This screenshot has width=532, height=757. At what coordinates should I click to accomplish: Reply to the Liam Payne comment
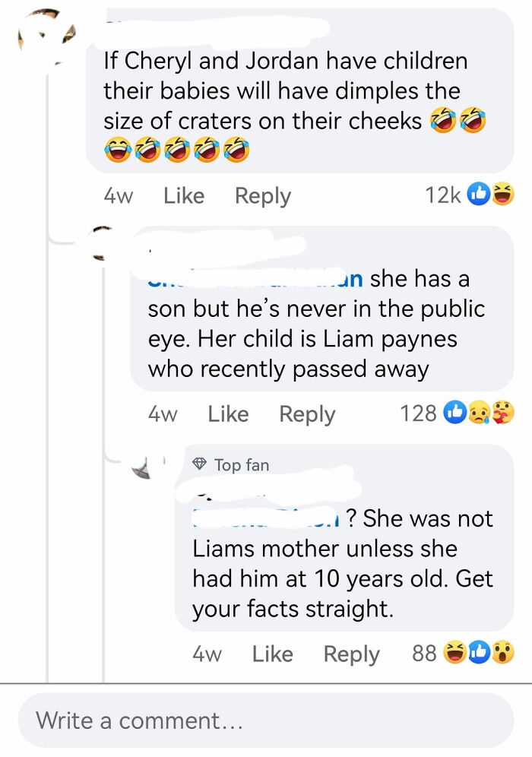click(x=306, y=413)
